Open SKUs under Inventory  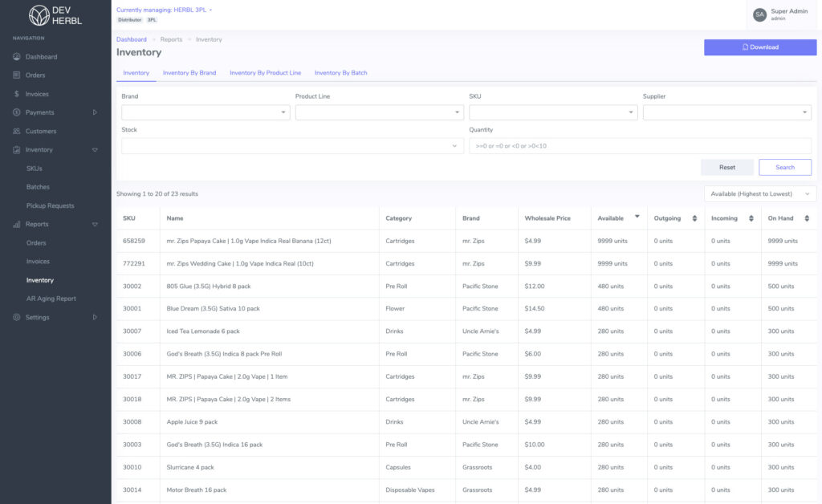click(34, 169)
